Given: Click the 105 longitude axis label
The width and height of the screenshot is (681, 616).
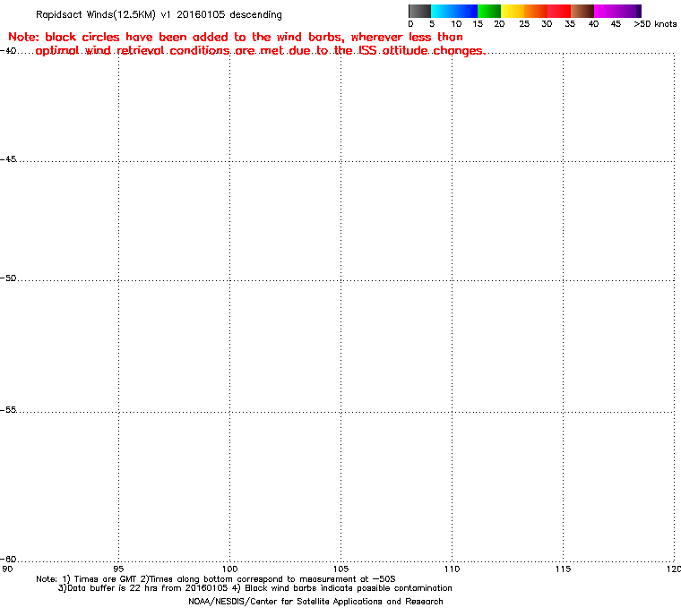Looking at the screenshot, I should (340, 569).
